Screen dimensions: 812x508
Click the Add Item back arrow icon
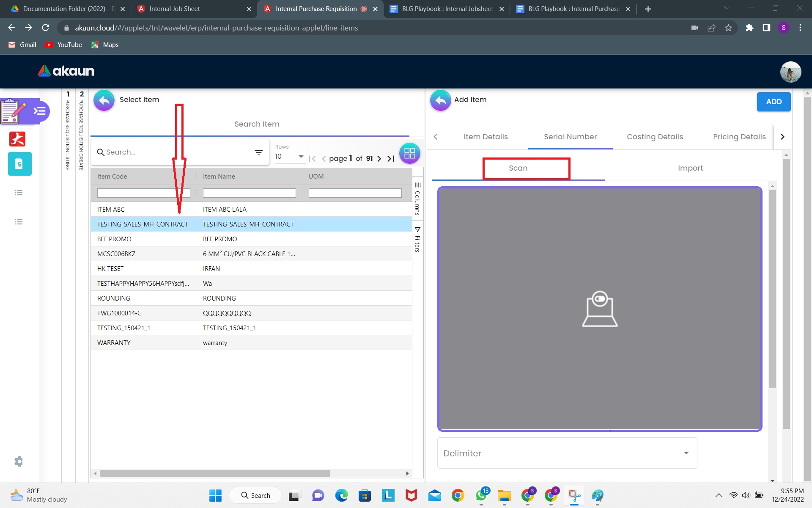[440, 100]
